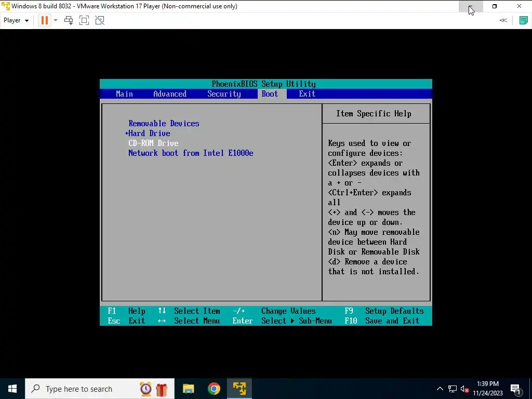Click the F10 Save and Exit legend
The width and height of the screenshot is (532, 399).
click(382, 321)
